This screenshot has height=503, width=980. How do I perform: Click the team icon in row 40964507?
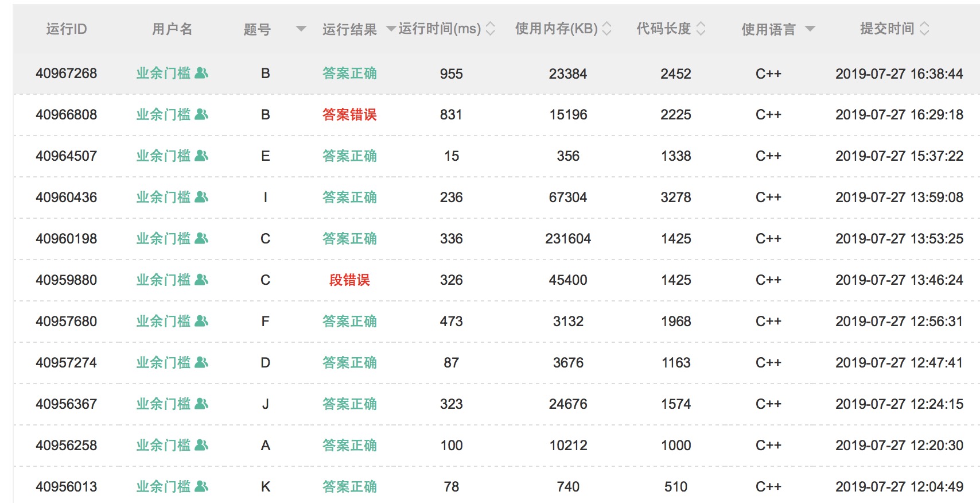[x=201, y=156]
